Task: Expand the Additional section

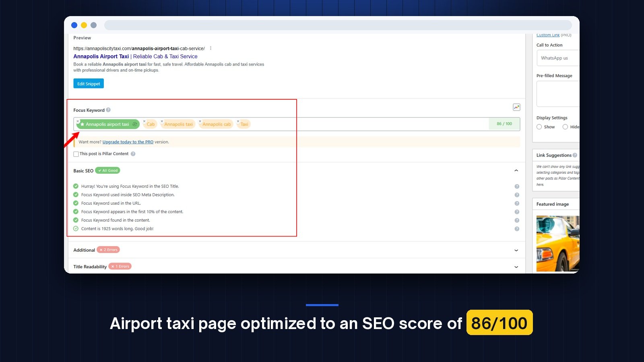Action: coord(516,250)
